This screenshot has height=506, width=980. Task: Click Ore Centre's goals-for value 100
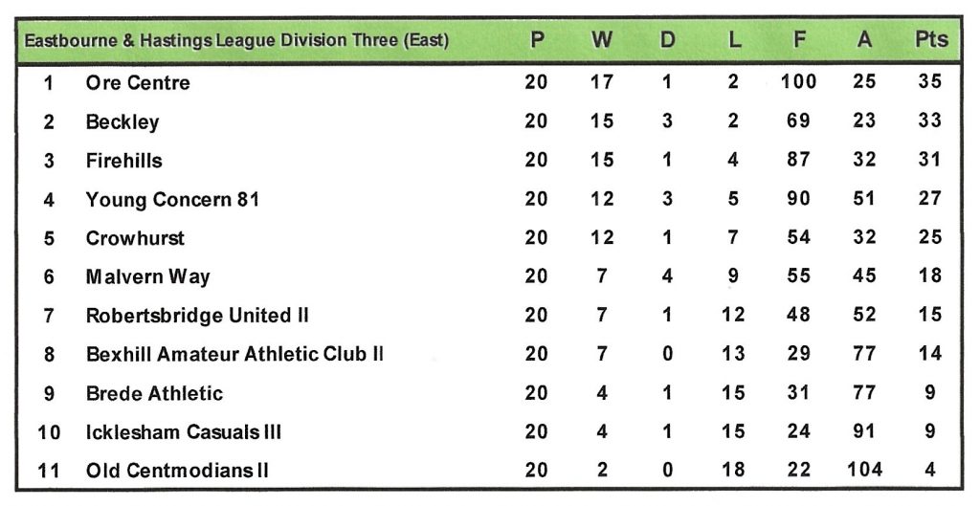tap(798, 82)
